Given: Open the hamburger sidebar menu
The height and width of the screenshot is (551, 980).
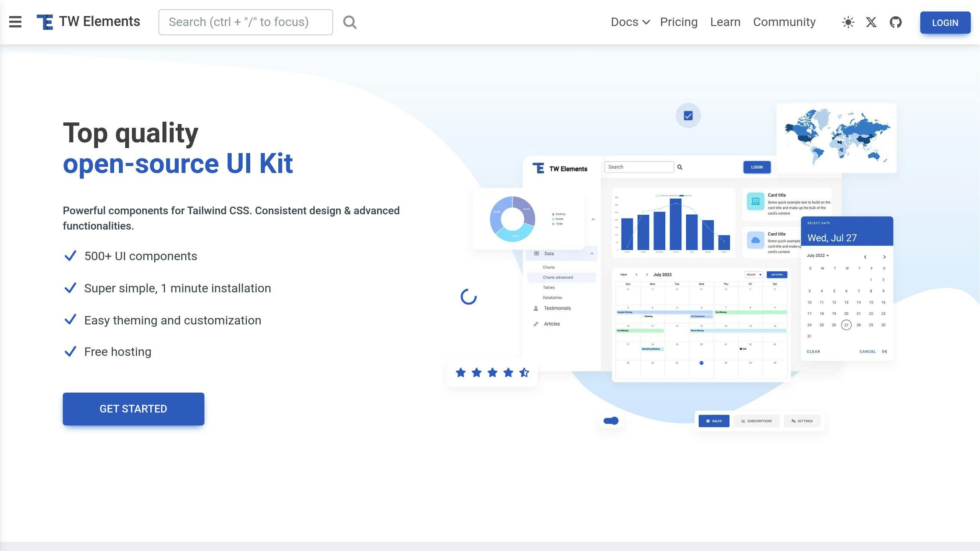Looking at the screenshot, I should click(15, 22).
